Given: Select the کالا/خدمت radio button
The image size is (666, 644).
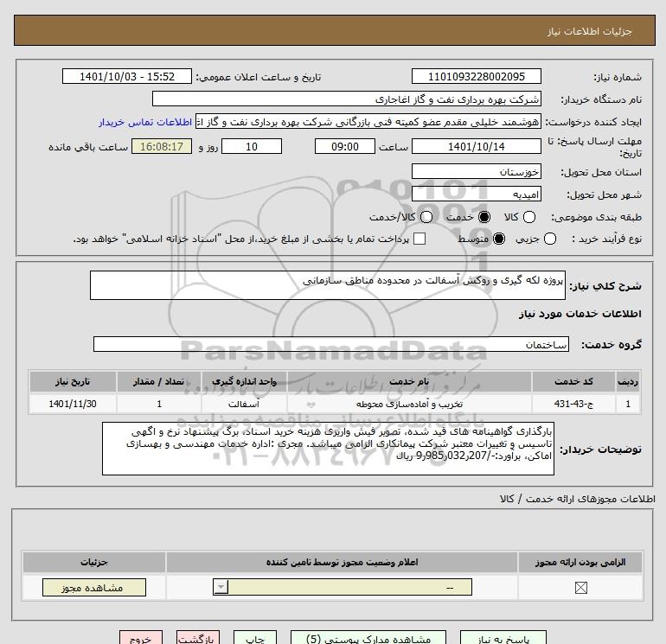Looking at the screenshot, I should click(x=426, y=217).
